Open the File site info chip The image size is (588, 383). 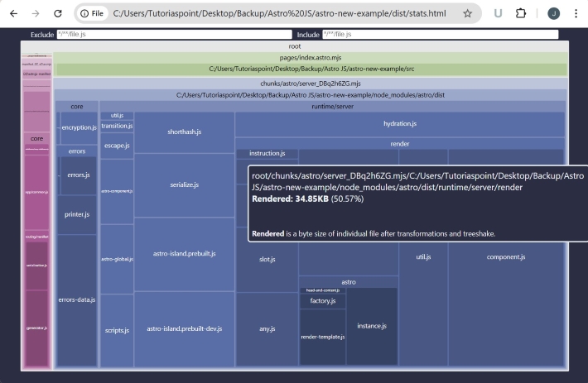point(92,13)
